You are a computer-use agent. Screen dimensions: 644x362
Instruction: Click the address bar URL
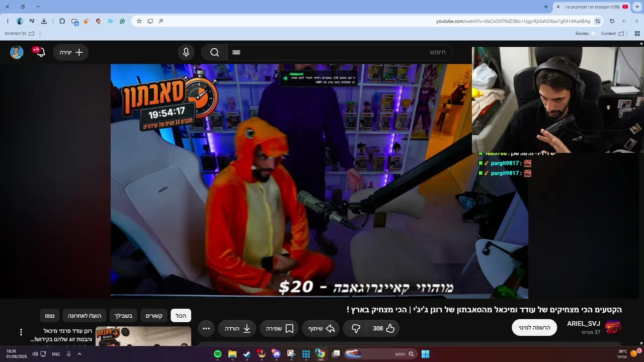coord(513,21)
